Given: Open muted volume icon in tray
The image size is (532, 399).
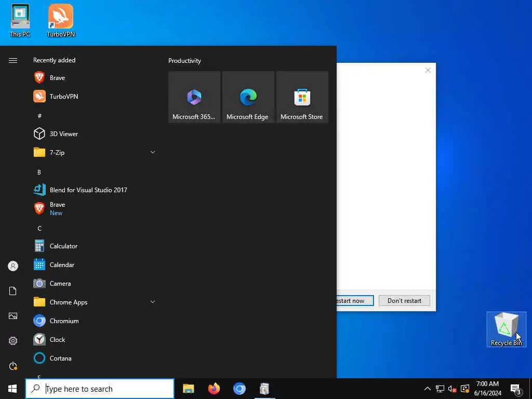Looking at the screenshot, I should point(453,389).
